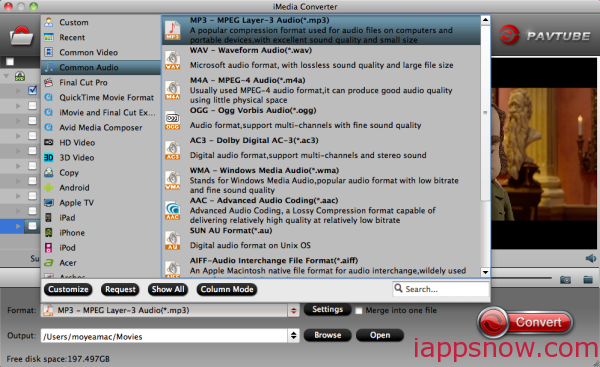The image size is (600, 367).
Task: Select the AC3 format icon
Action: click(173, 150)
